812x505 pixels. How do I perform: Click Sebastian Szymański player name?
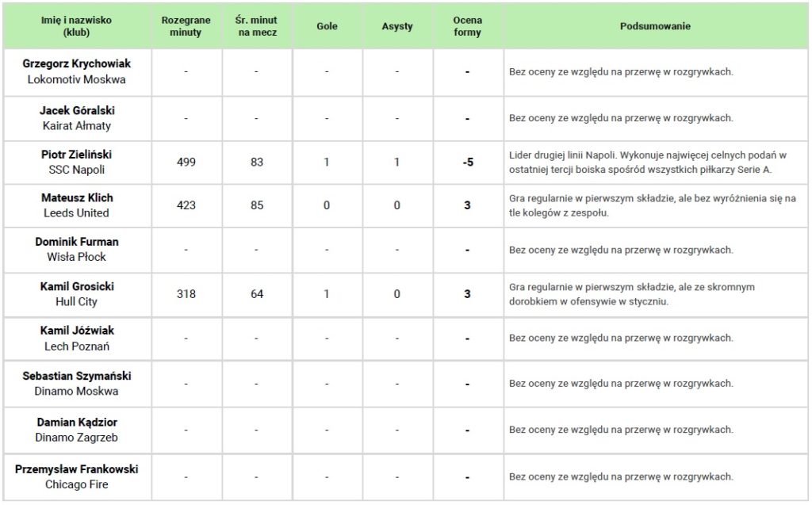77,376
